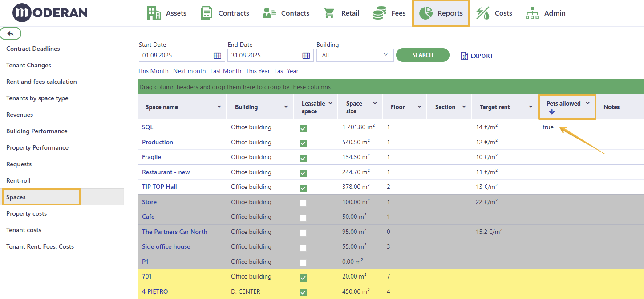Open Space name column filter chevron

(219, 106)
